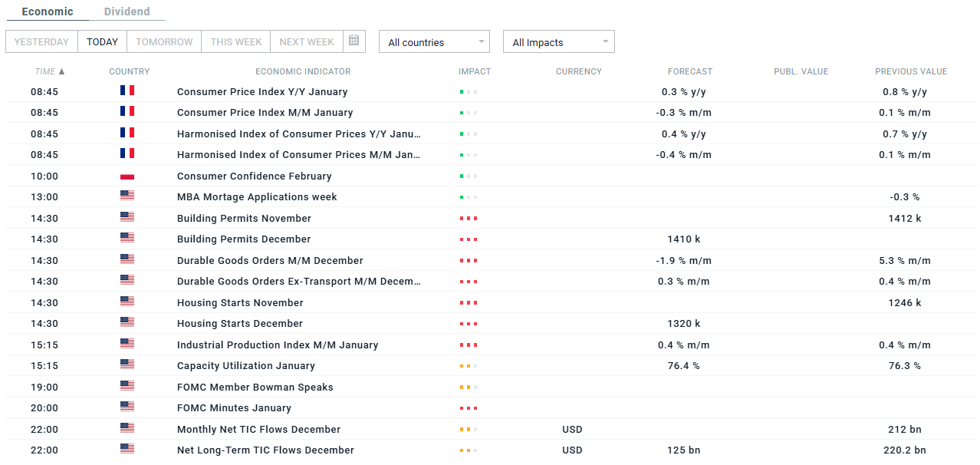Switch to the Dividend tab
Image resolution: width=980 pixels, height=465 pixels.
127,12
